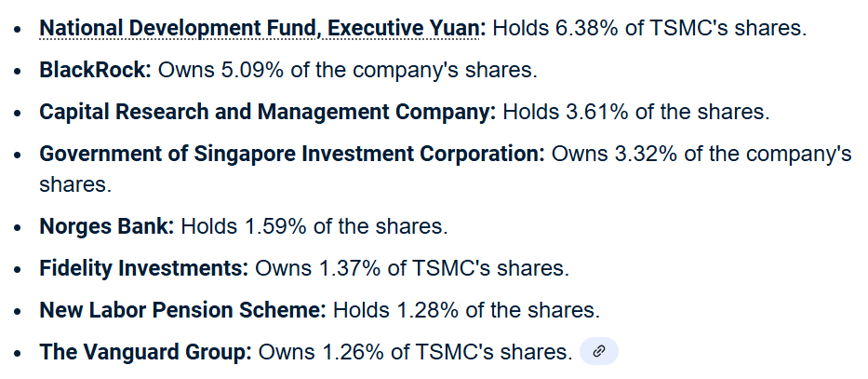
Task: Click the bullet point before Norges Bank
Action: pos(20,227)
